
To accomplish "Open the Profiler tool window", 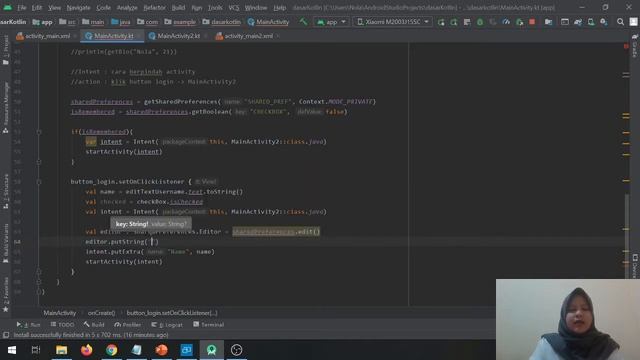I will pos(128,324).
